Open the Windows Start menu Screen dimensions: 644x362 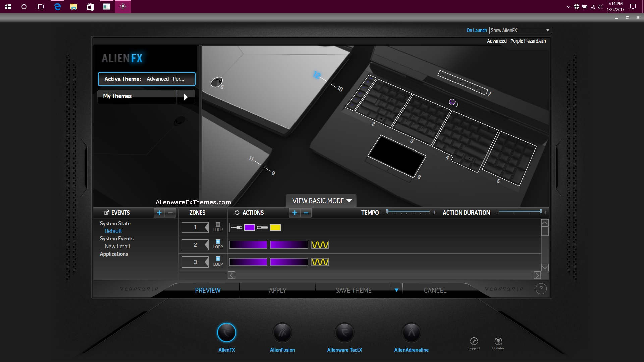click(8, 7)
